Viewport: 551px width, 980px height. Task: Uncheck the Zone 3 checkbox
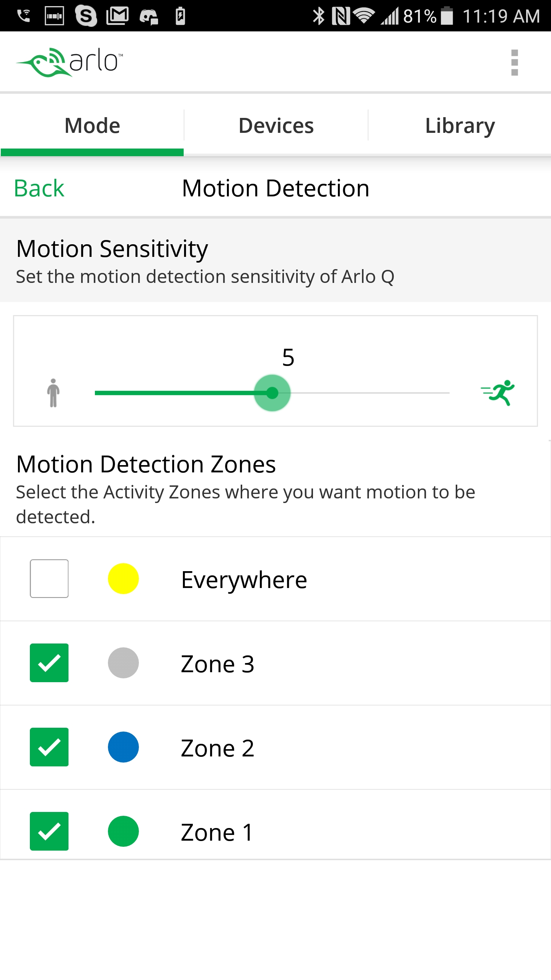(49, 663)
